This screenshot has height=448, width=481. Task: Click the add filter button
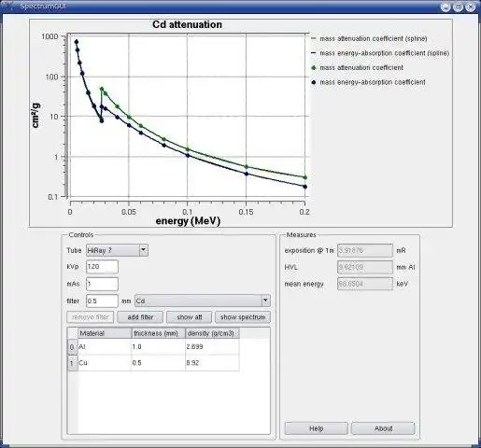[140, 317]
